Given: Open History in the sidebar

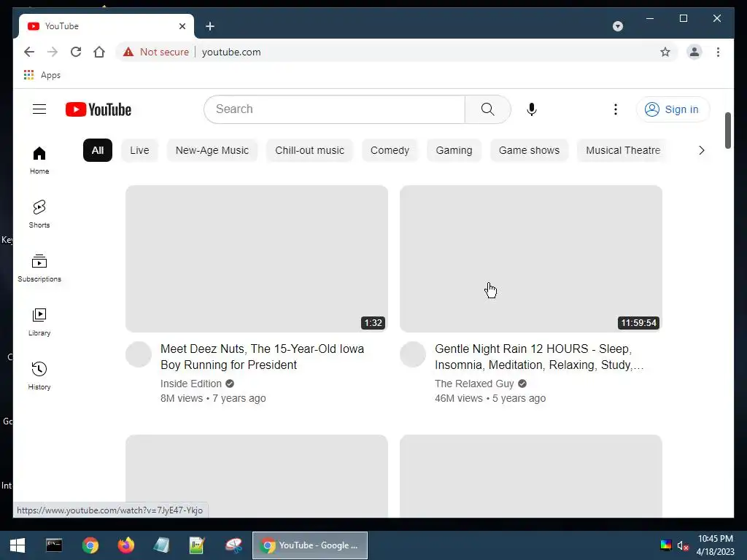Looking at the screenshot, I should tap(39, 376).
